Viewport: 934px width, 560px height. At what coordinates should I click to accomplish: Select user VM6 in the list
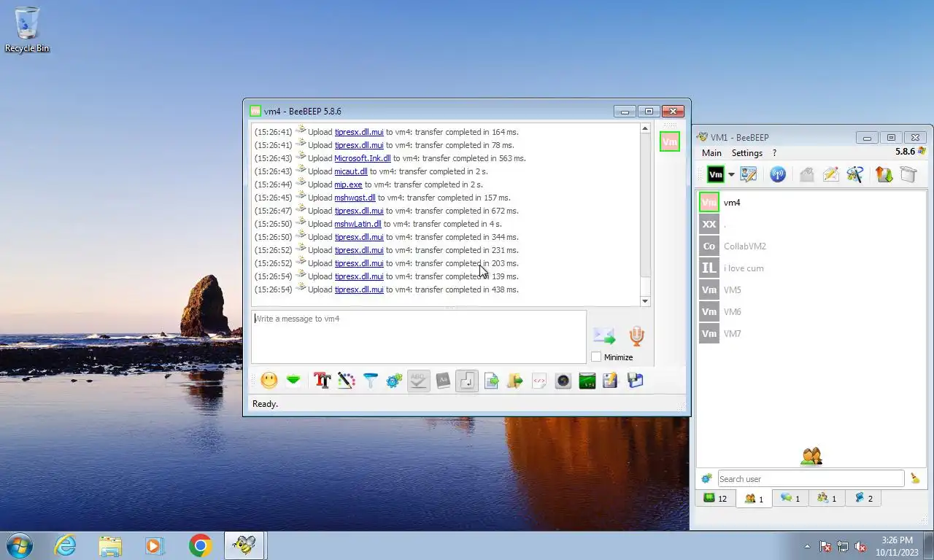click(x=811, y=312)
